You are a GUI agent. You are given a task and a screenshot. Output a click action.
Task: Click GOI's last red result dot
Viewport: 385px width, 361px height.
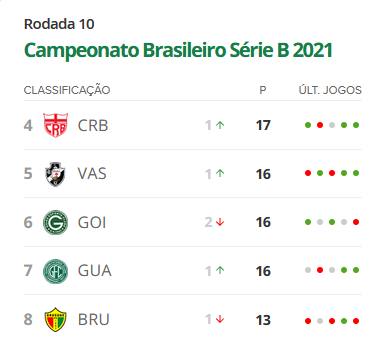(356, 222)
